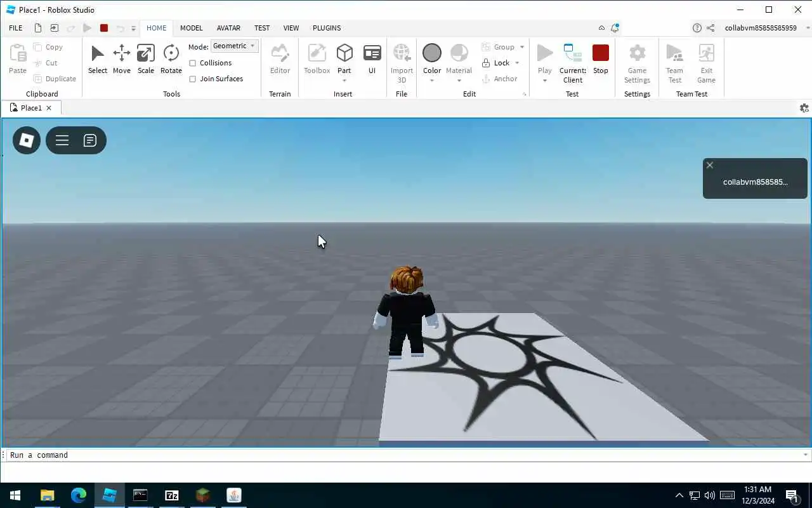Open the Roblox logo menu in viewport

(26, 140)
